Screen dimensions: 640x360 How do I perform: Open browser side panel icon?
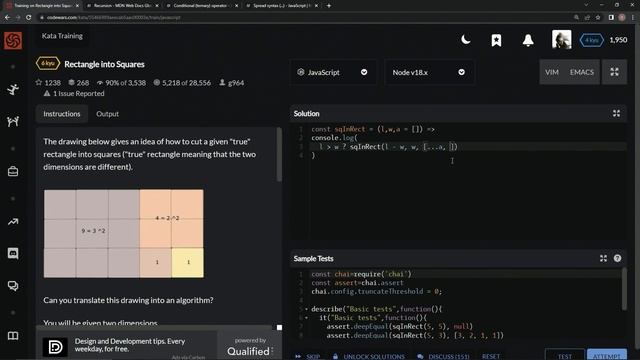(611, 18)
